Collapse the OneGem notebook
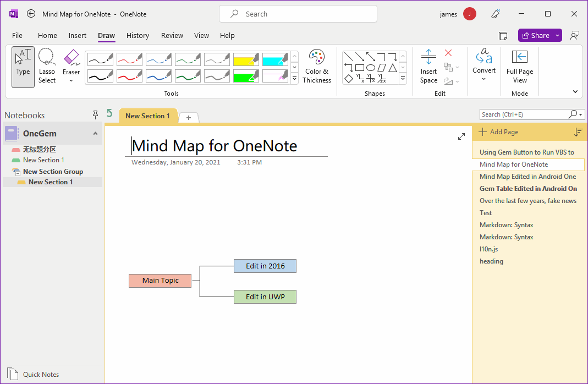The width and height of the screenshot is (588, 384). point(95,134)
